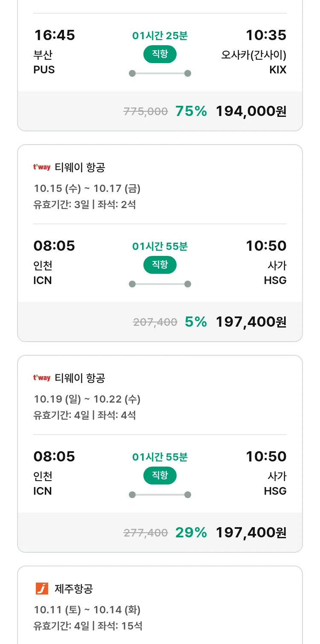Tap the crossed-out 277,400 original price
Viewport: 320px width, 644px height.
coord(145,533)
